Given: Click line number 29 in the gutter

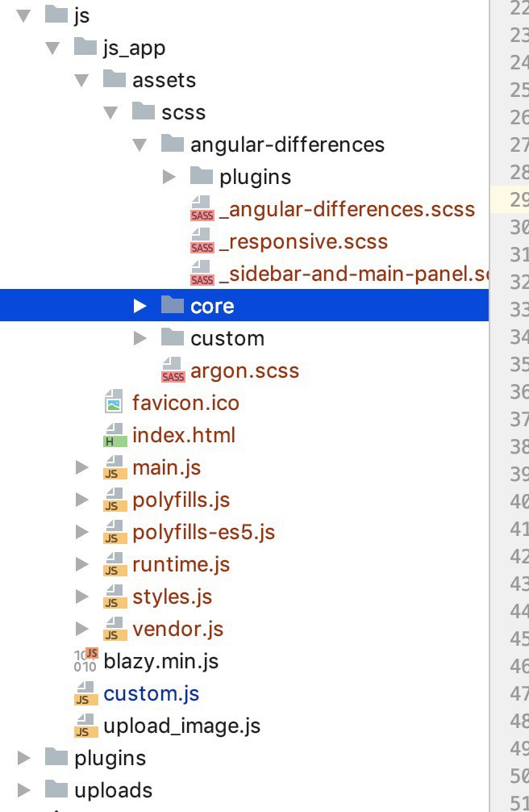Looking at the screenshot, I should 519,200.
